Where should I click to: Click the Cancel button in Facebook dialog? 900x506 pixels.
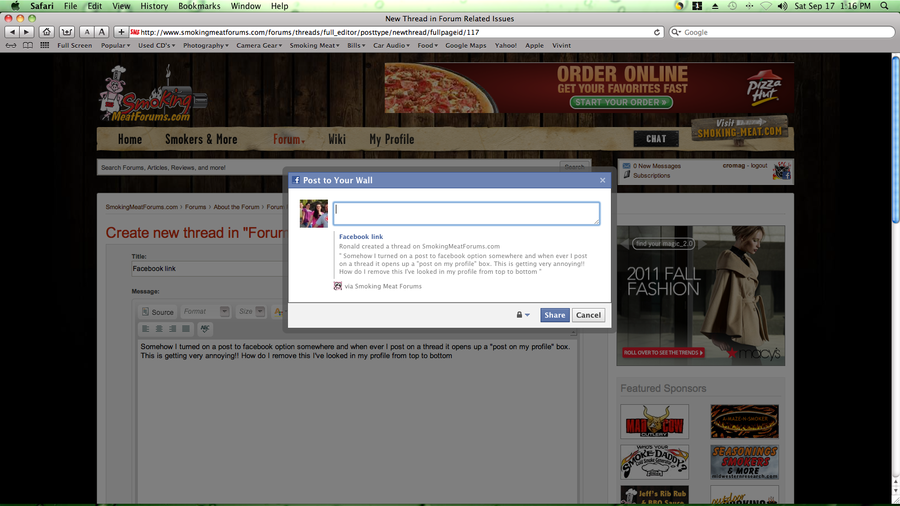[588, 315]
